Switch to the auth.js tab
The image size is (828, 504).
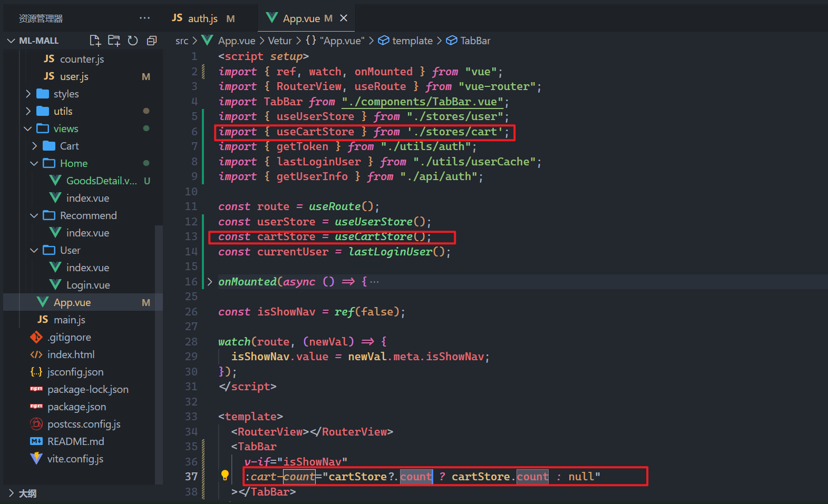point(203,18)
